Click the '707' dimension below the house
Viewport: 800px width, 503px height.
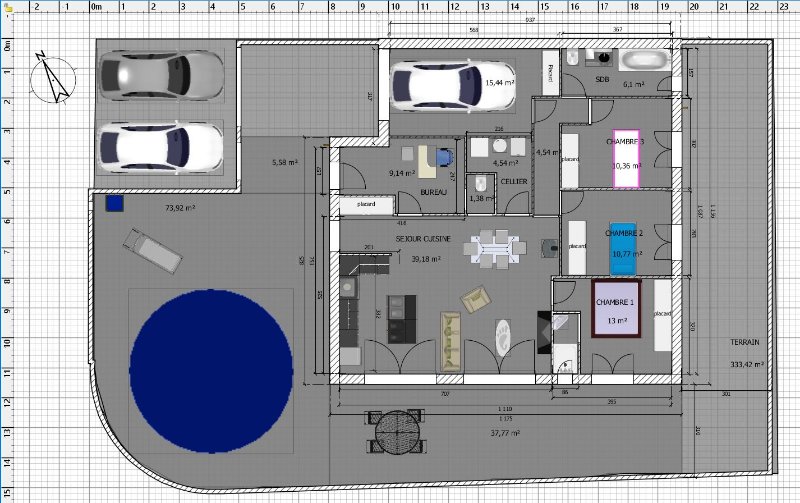445,394
